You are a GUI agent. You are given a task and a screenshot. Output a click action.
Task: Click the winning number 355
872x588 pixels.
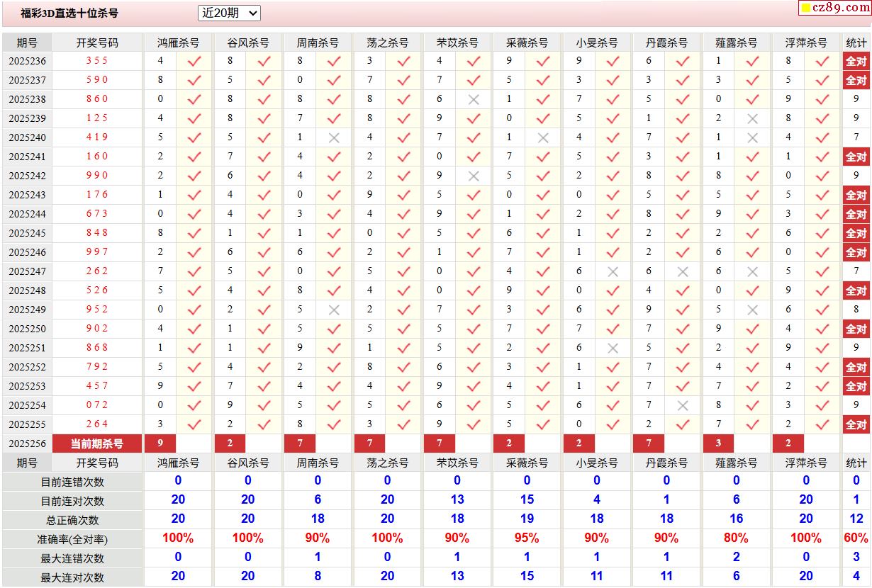[97, 61]
